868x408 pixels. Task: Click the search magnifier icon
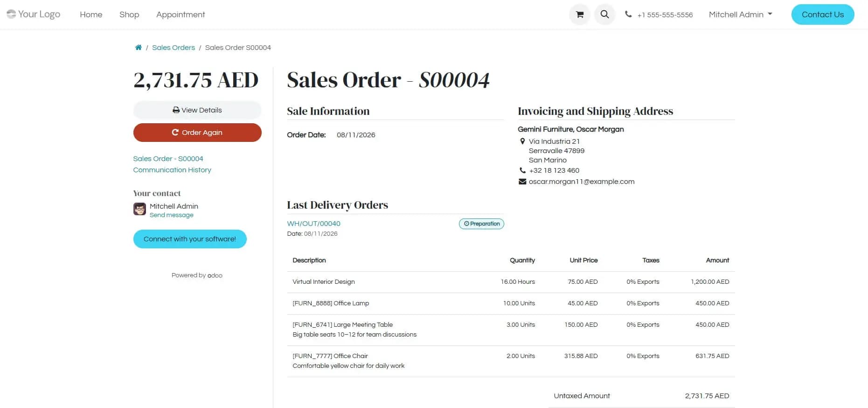(x=604, y=14)
